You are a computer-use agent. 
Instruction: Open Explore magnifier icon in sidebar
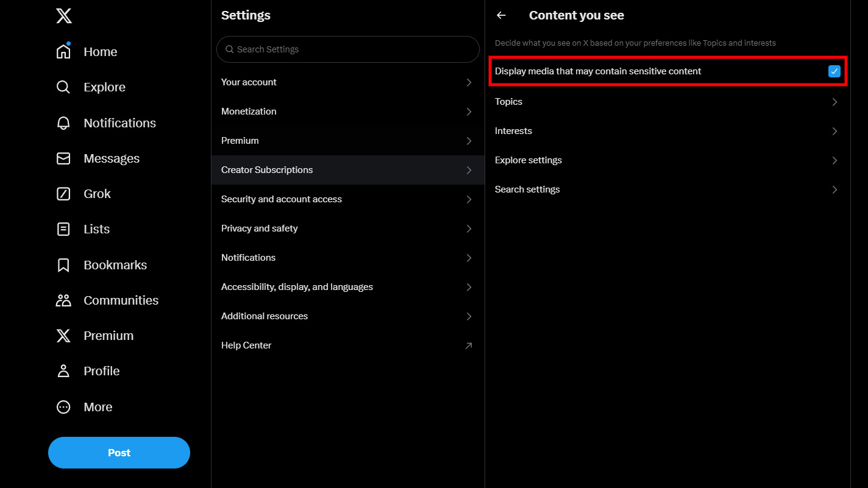[x=63, y=87]
